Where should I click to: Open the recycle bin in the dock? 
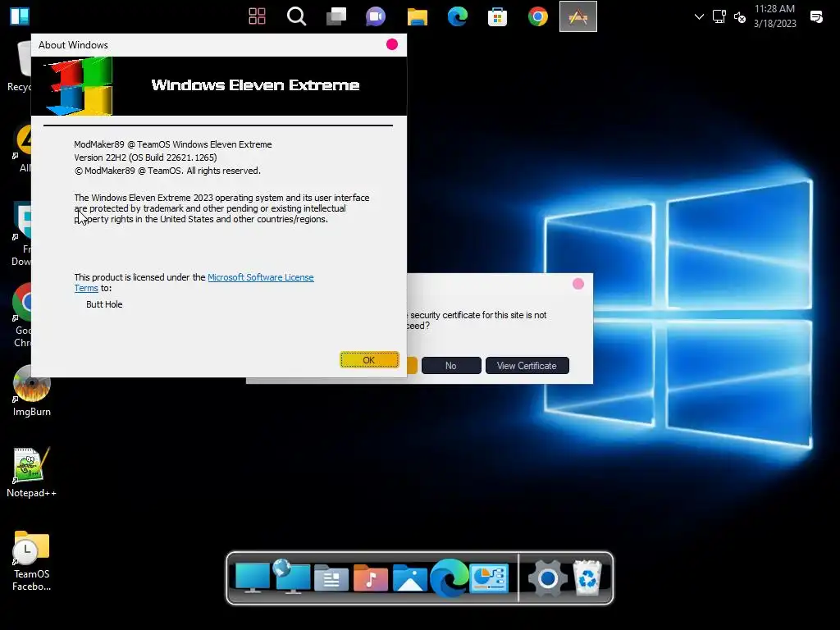587,577
